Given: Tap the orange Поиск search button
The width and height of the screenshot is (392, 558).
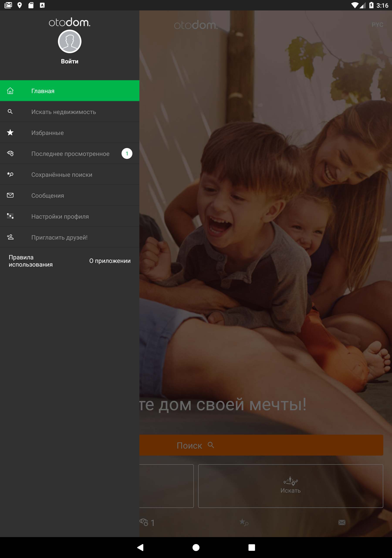Looking at the screenshot, I should [x=261, y=445].
